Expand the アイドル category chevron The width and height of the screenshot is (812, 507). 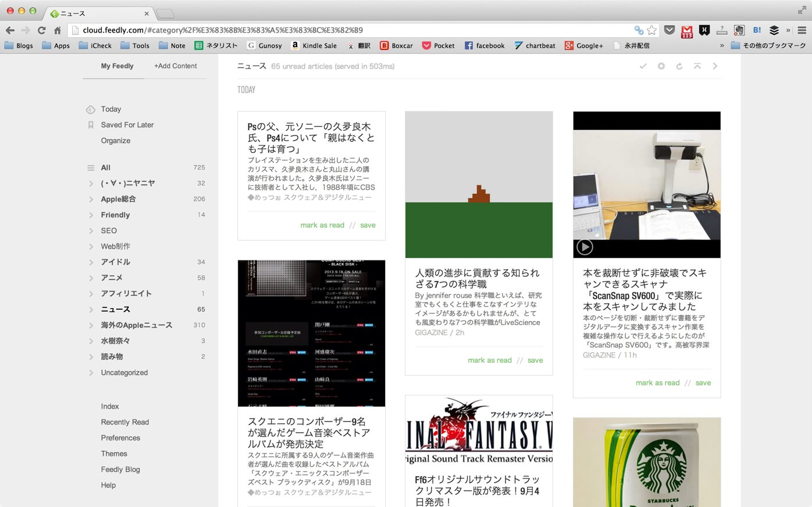click(91, 262)
